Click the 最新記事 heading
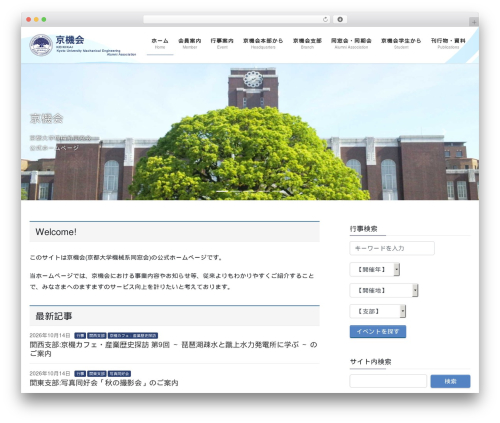Screen dimensions: 500x423 (x=54, y=316)
